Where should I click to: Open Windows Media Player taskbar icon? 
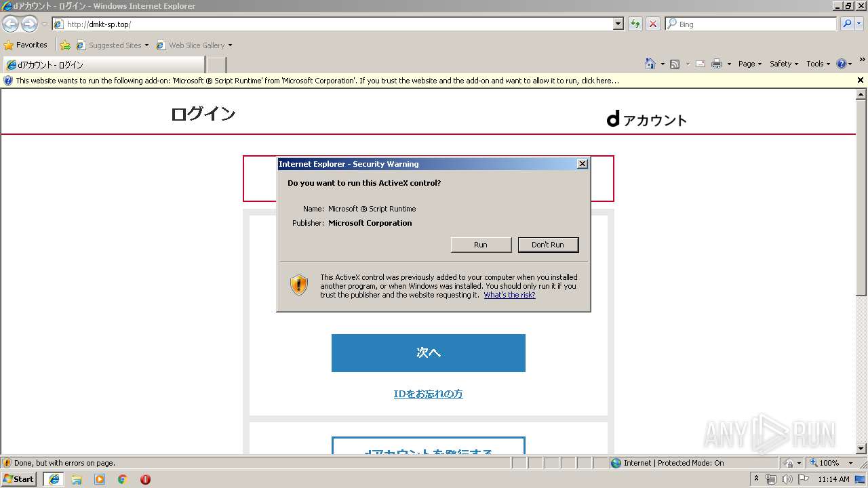point(100,479)
